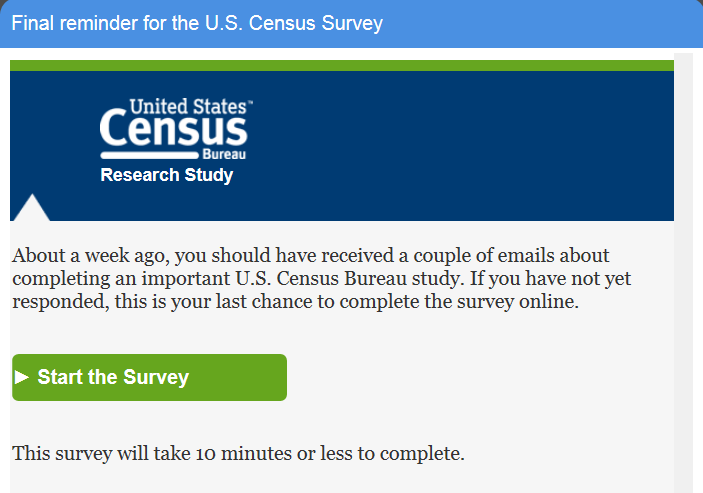The width and height of the screenshot is (703, 493).
Task: Click the white bar under the Census wordmark
Action: pyautogui.click(x=149, y=156)
